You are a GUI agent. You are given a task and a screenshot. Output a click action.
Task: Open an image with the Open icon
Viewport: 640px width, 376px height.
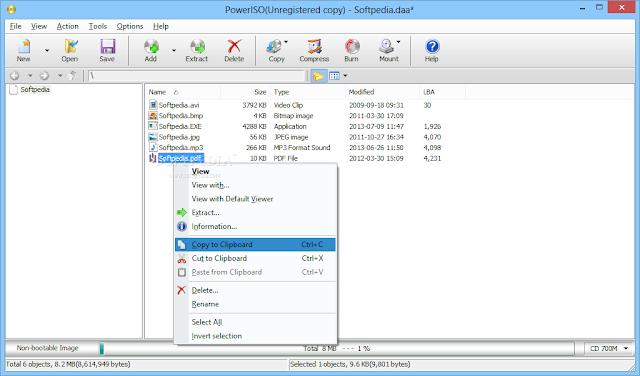[x=70, y=50]
